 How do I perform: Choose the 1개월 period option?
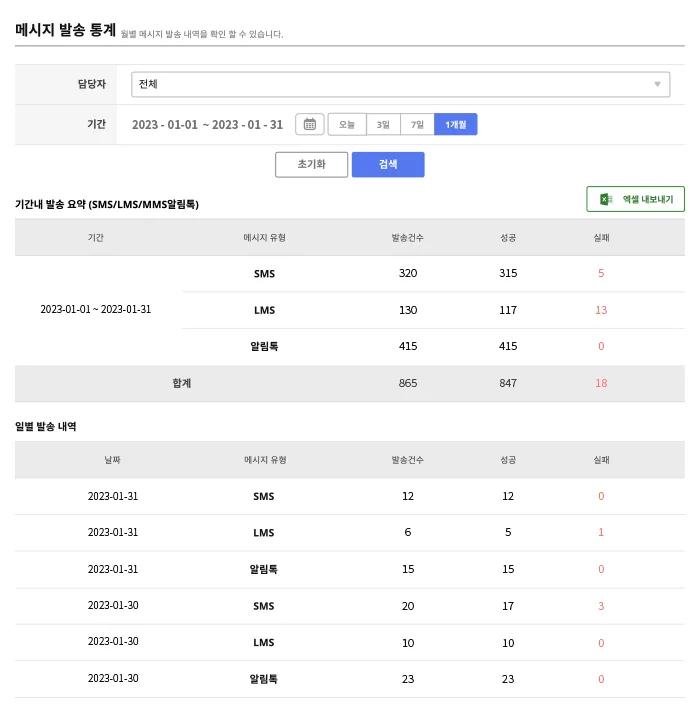pos(456,125)
